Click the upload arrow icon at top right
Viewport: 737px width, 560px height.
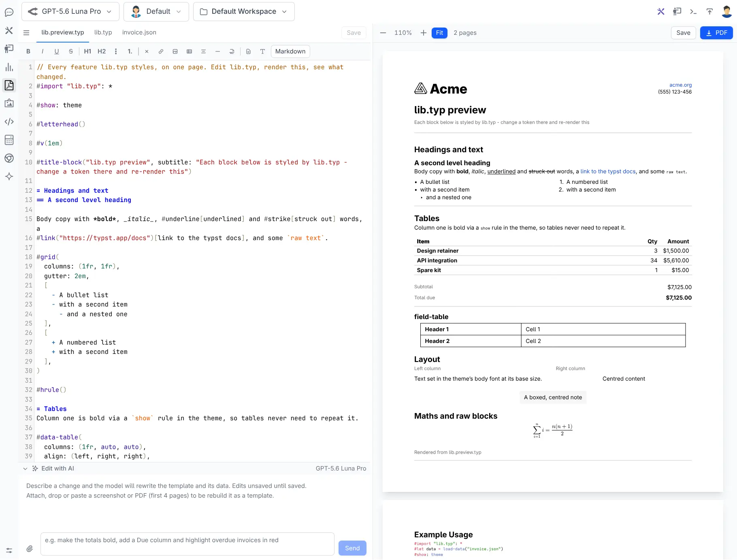coord(709,11)
